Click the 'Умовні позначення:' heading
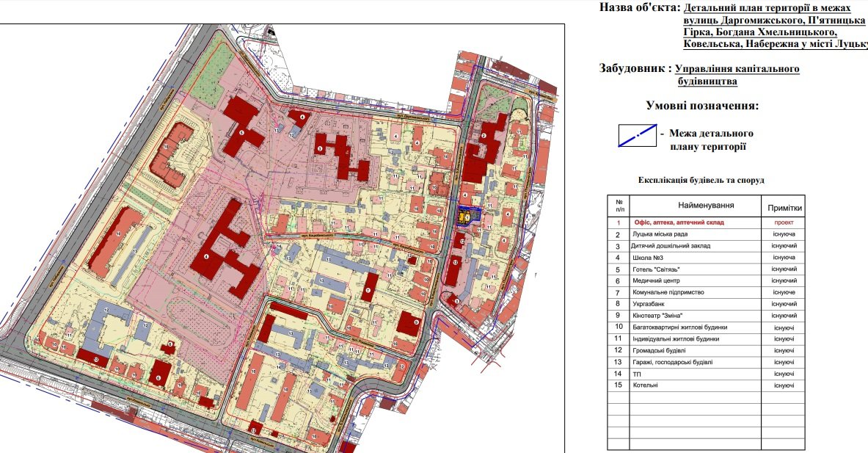 click(701, 106)
